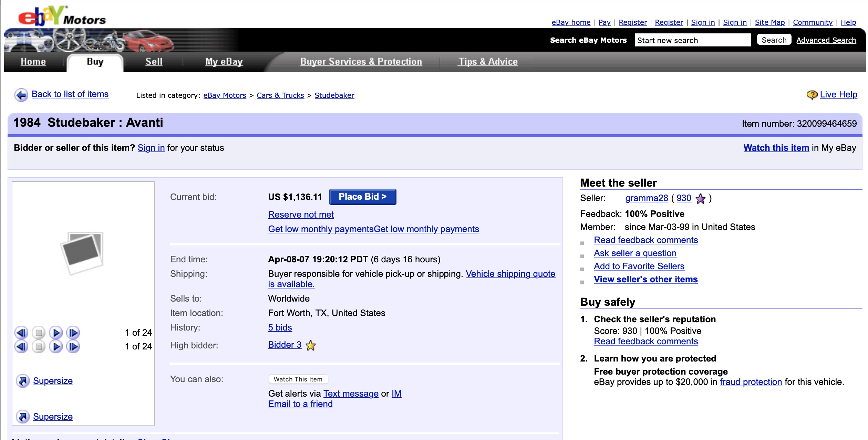Viewport: 868px width, 440px height.
Task: Open the Studebaker category link
Action: point(334,95)
